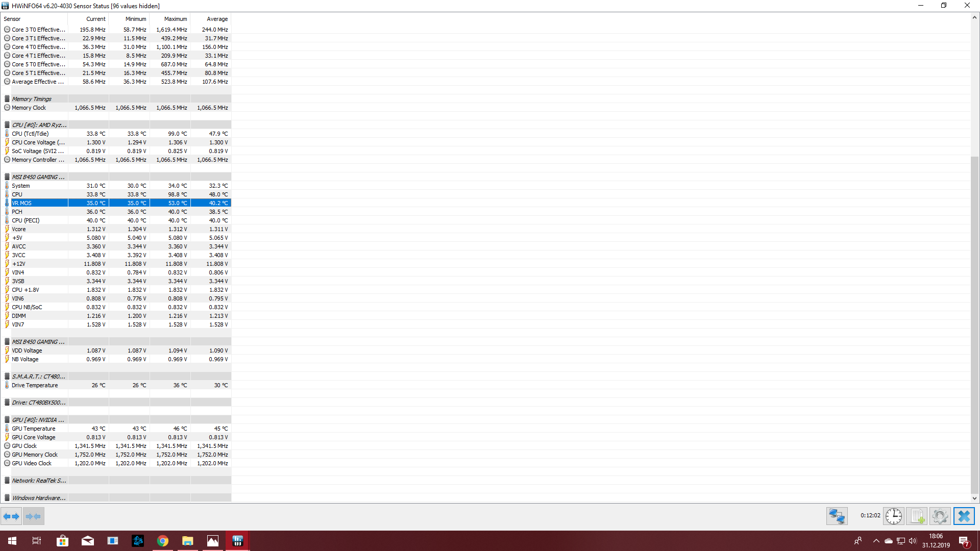The image size is (980, 551).
Task: Click the GPU [#0]: NVIDIA group header
Action: coord(38,420)
